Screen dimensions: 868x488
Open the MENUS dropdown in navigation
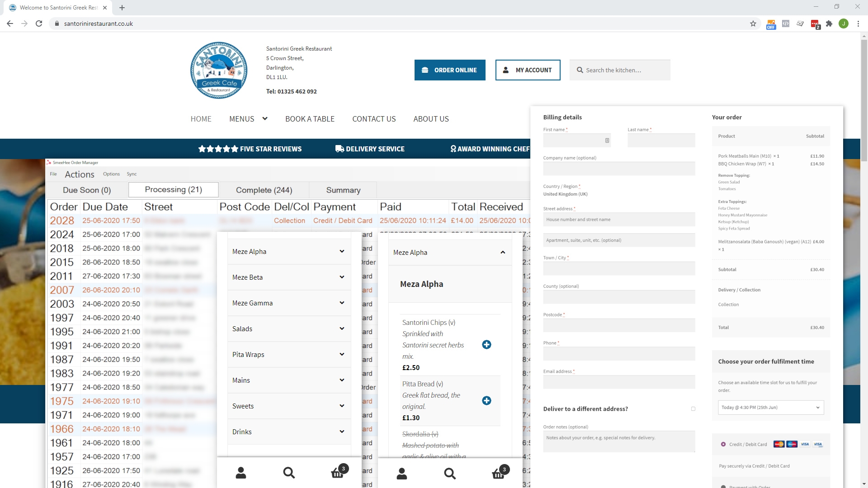(248, 119)
